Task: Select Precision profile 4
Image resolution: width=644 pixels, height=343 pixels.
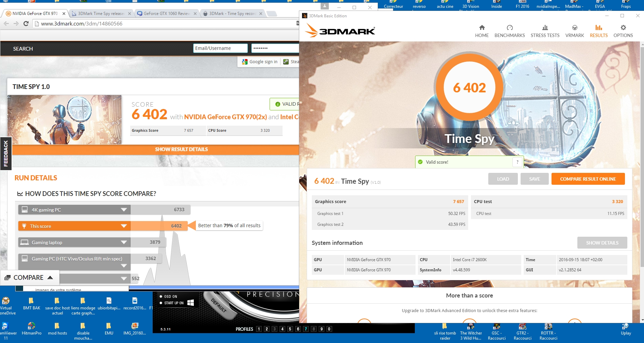Action: [x=282, y=329]
